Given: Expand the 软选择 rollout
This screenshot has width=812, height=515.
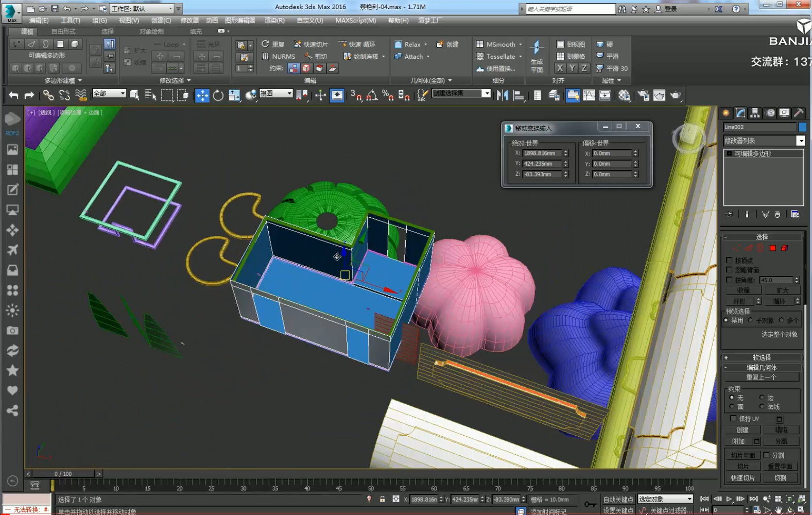Looking at the screenshot, I should pyautogui.click(x=762, y=357).
